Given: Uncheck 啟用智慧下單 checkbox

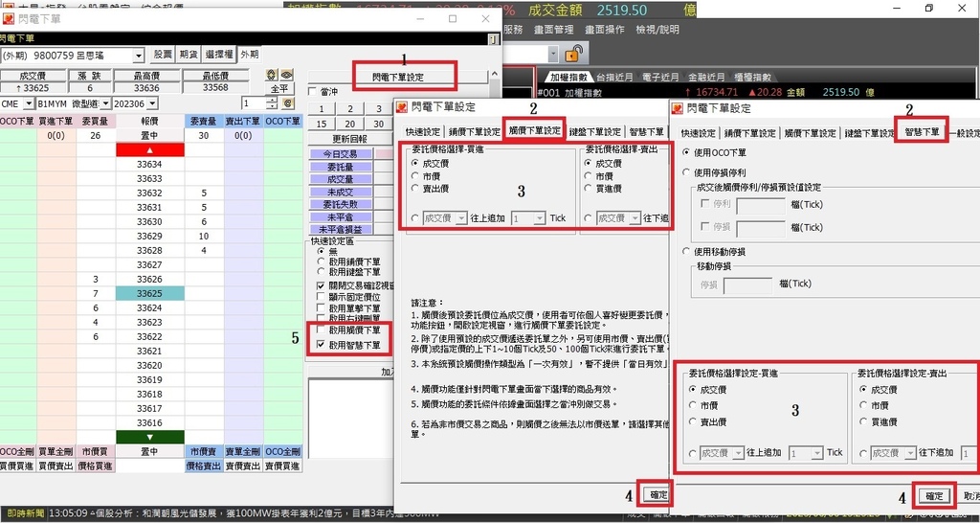Looking at the screenshot, I should pos(321,345).
